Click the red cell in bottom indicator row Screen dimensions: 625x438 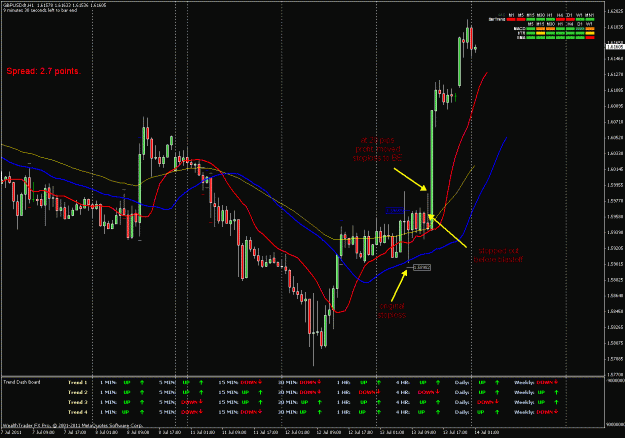pos(590,37)
